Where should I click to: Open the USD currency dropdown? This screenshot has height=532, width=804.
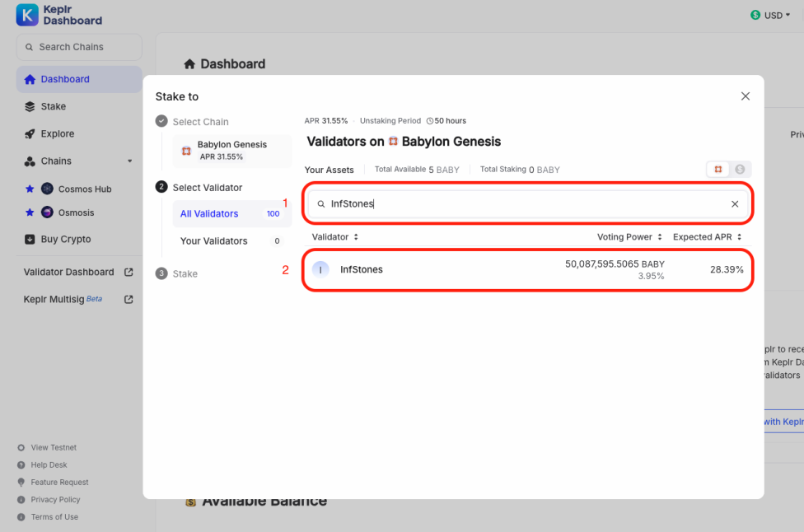click(770, 16)
